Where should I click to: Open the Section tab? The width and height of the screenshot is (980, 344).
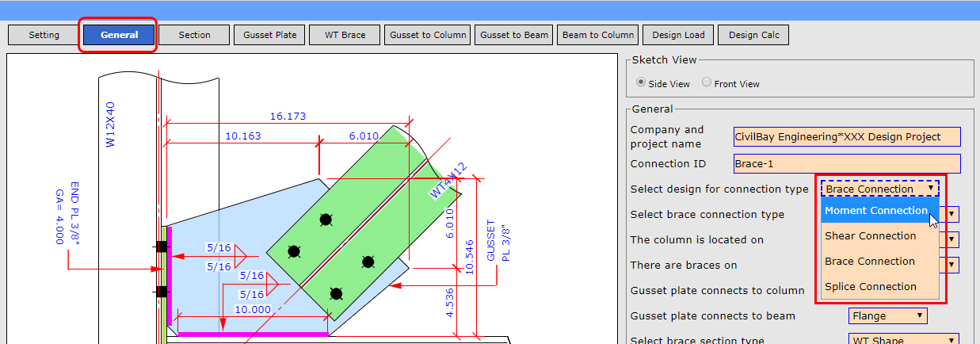tap(194, 35)
